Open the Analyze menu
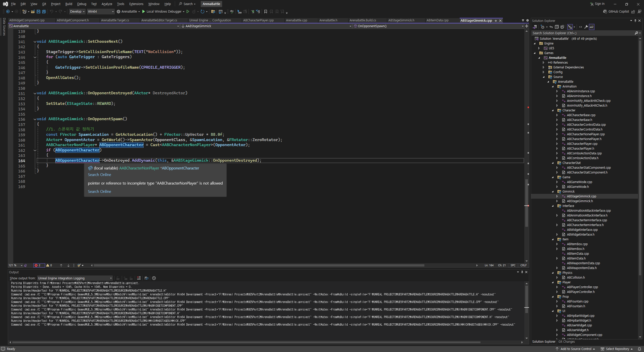 (x=107, y=4)
